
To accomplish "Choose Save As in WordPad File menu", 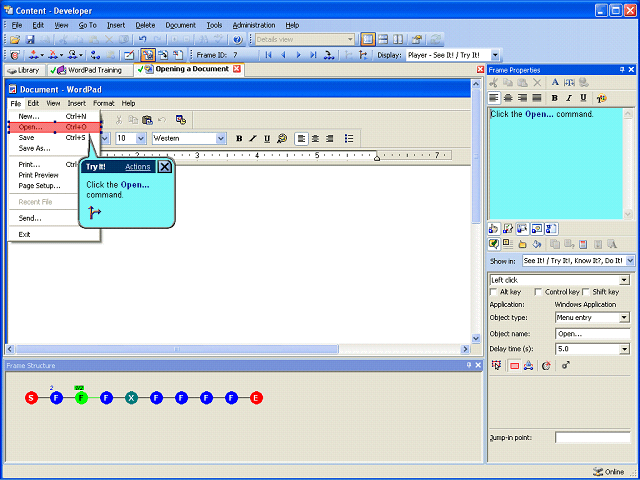I will [x=34, y=148].
